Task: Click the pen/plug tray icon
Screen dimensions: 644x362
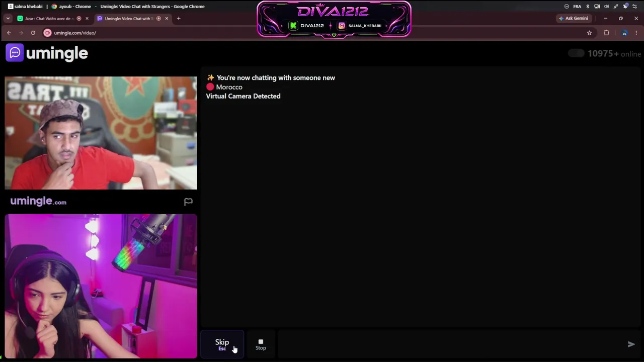Action: click(x=616, y=7)
